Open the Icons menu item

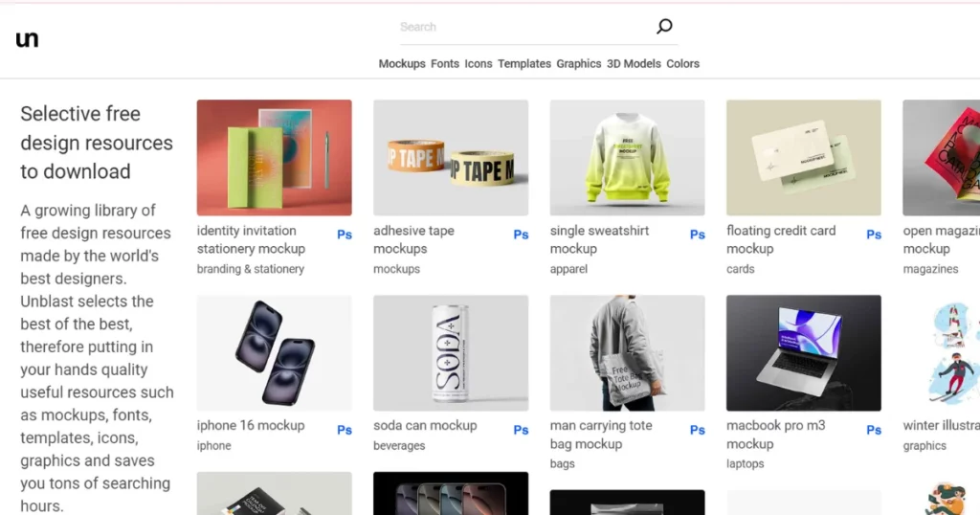[479, 64]
